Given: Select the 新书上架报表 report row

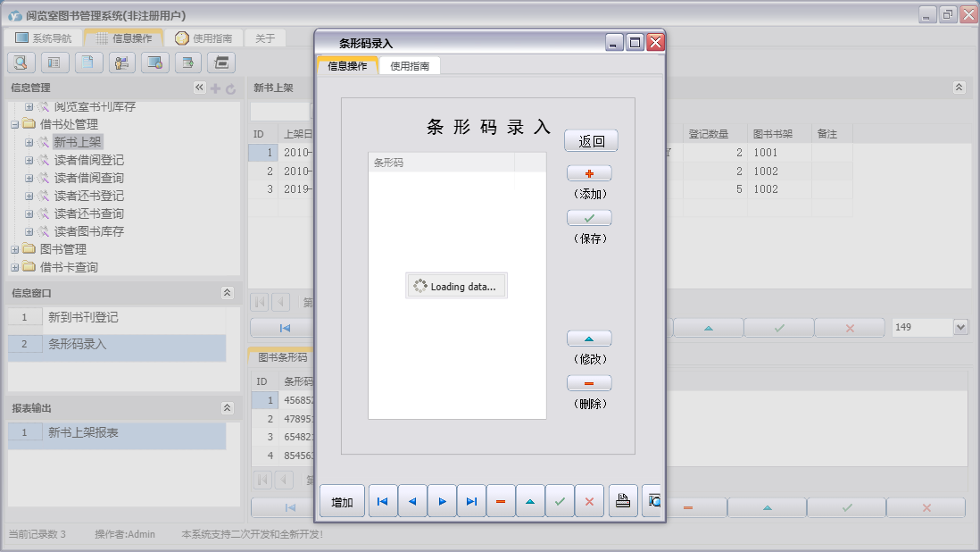Looking at the screenshot, I should (83, 432).
